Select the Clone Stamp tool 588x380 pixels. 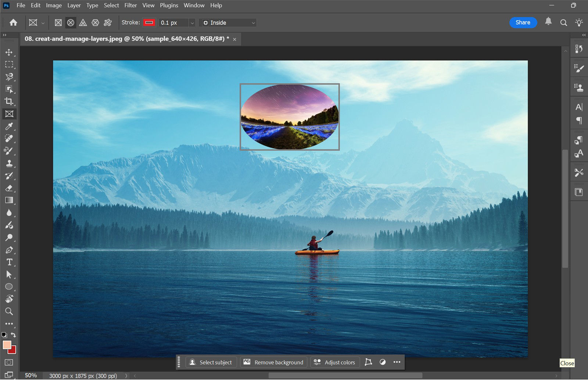tap(9, 163)
